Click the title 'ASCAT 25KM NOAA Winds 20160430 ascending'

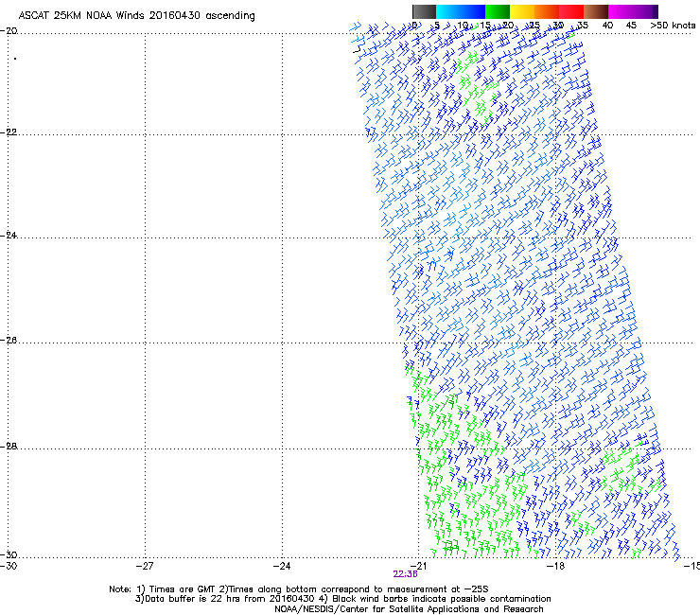pos(136,15)
